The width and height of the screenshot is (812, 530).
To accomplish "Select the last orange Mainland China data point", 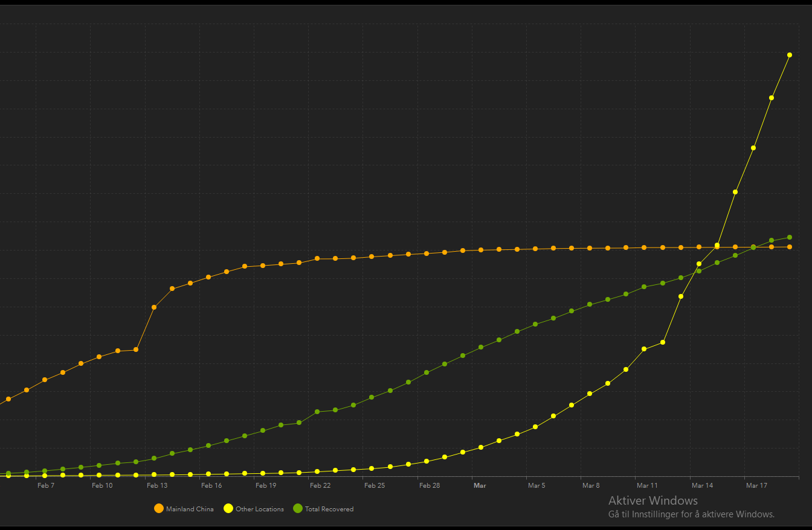I will pos(790,247).
